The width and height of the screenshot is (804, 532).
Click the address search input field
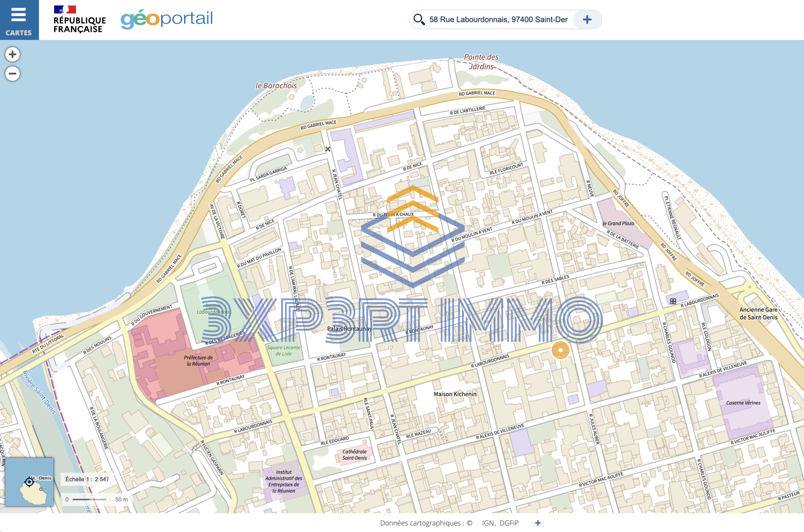point(498,20)
